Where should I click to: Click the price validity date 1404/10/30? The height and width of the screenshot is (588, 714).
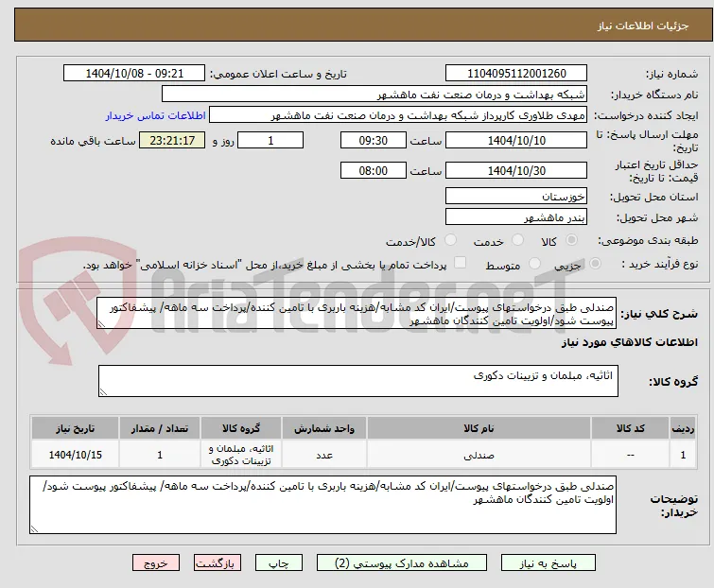(x=516, y=171)
